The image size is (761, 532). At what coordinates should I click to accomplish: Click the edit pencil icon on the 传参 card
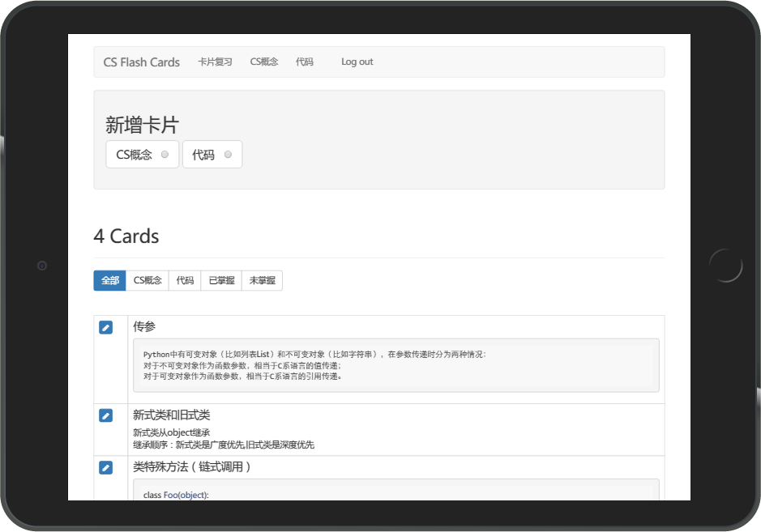click(105, 327)
